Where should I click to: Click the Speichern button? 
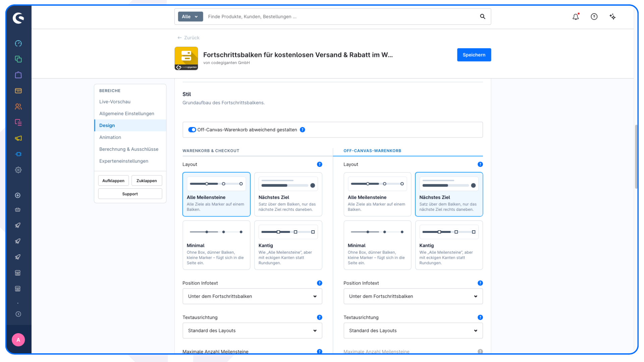(x=474, y=55)
